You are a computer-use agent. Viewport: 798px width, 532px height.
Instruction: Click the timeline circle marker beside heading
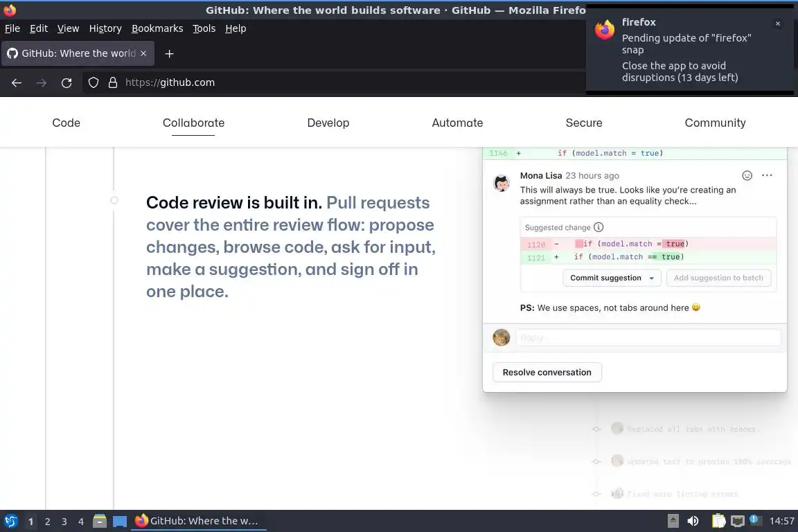114,201
